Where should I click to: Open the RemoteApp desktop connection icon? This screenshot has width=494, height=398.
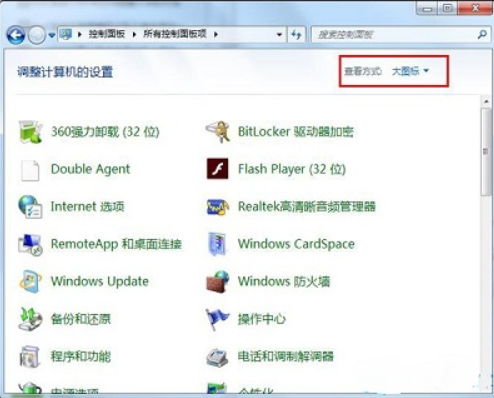pos(30,244)
